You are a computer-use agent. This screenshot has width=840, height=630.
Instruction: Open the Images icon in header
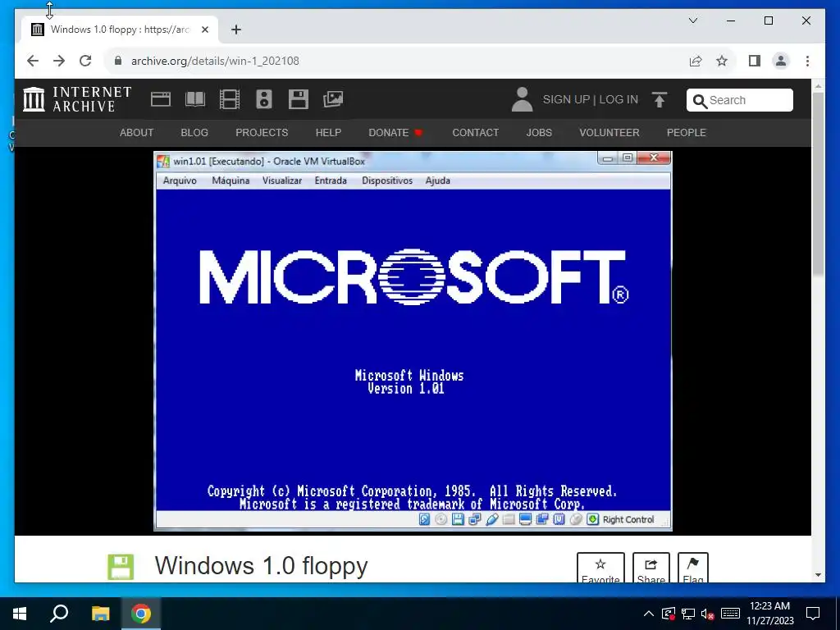(333, 99)
